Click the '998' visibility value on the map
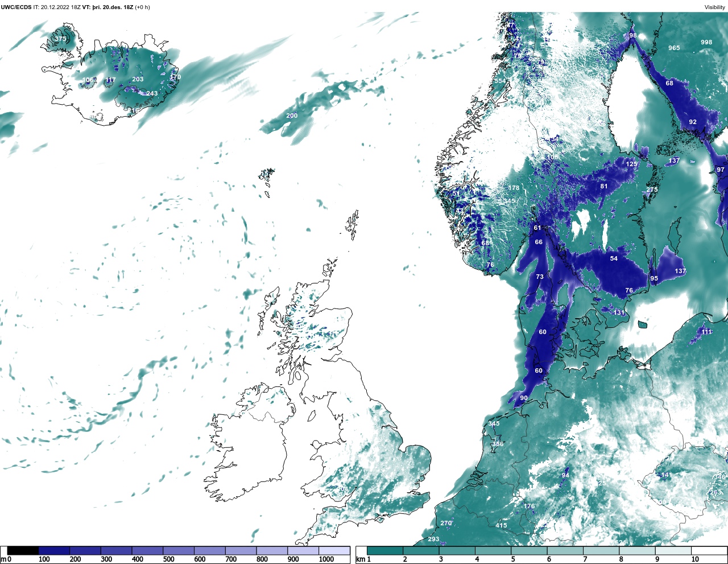Viewport: 728px width, 564px height. coord(706,42)
